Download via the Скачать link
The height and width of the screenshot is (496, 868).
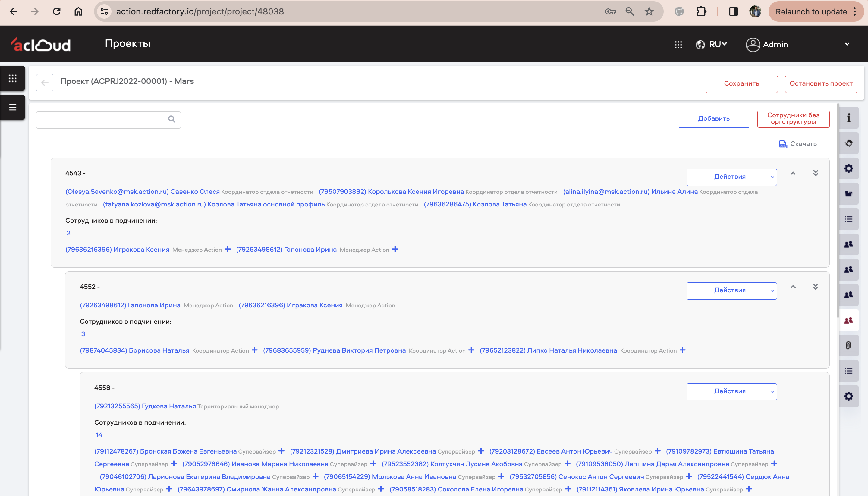coord(797,144)
